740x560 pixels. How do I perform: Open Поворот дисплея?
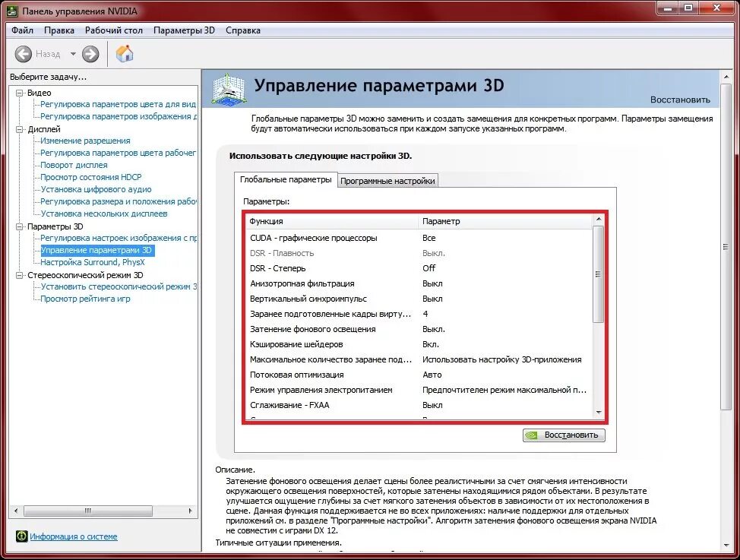[x=74, y=165]
